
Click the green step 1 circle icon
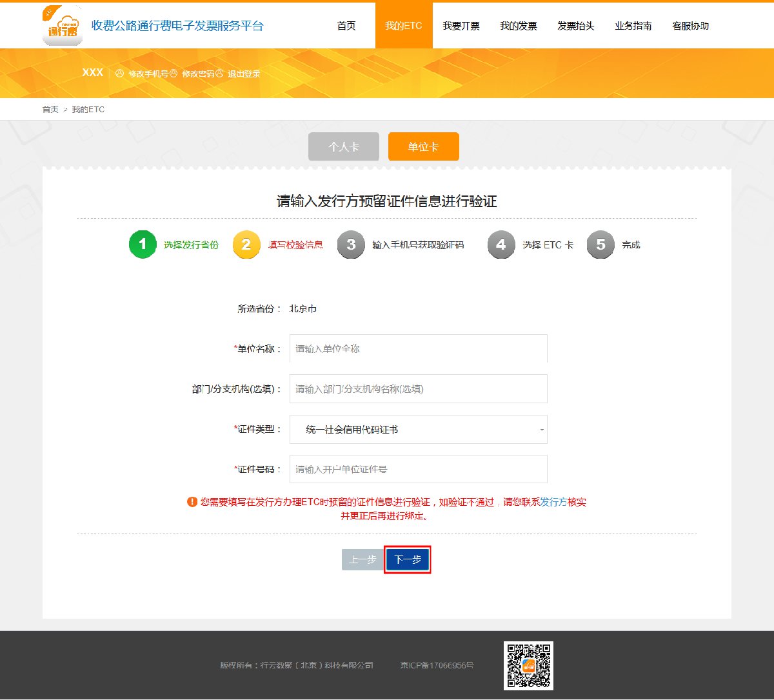(143, 245)
